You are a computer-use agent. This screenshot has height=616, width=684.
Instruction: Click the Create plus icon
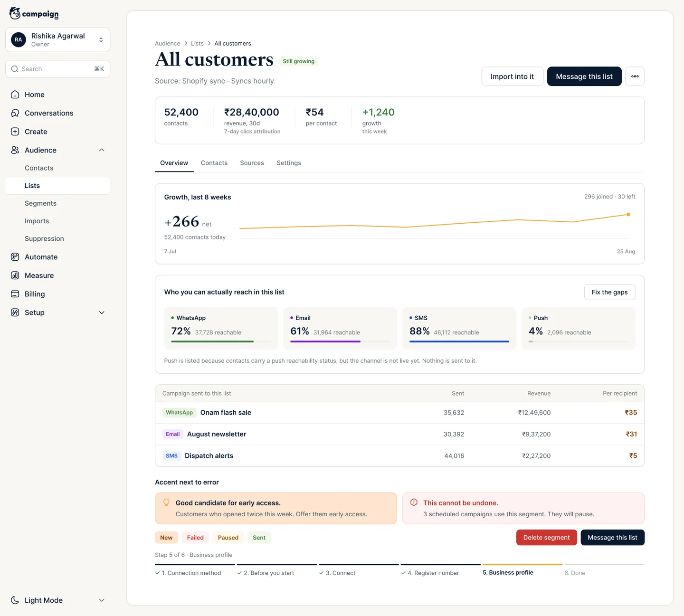pos(15,132)
